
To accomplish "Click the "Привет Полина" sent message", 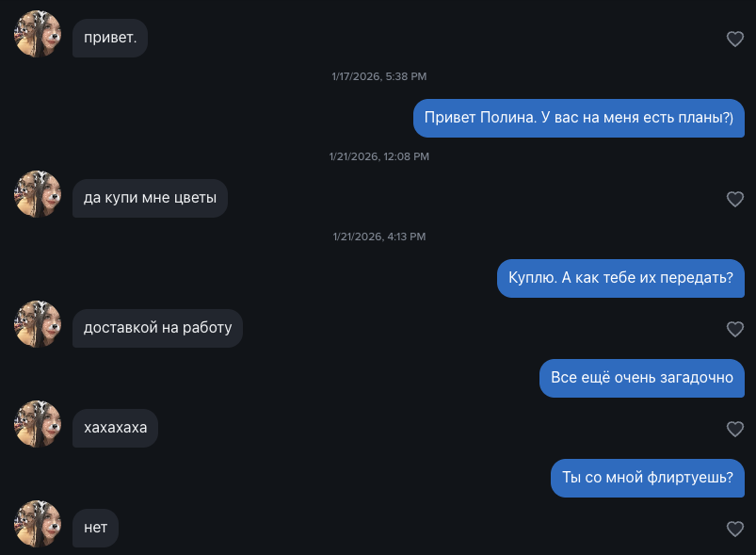I will tap(579, 118).
